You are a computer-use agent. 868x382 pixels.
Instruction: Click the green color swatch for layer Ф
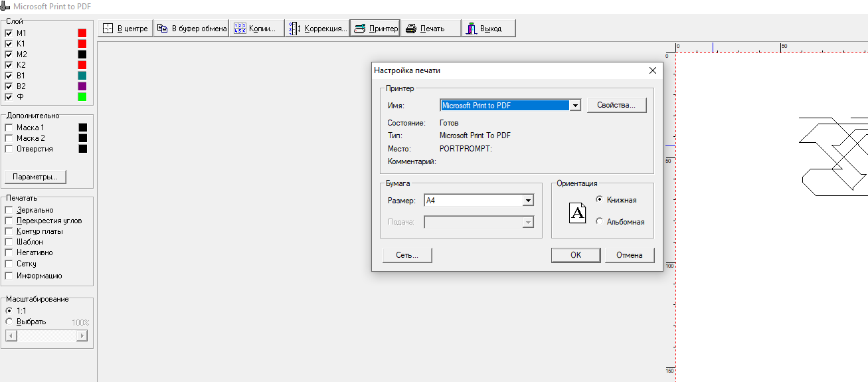click(82, 97)
